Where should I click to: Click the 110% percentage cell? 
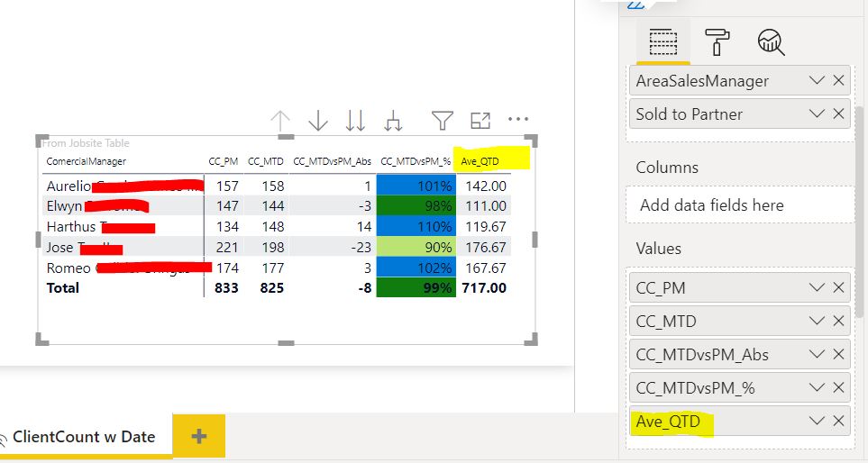(x=416, y=227)
